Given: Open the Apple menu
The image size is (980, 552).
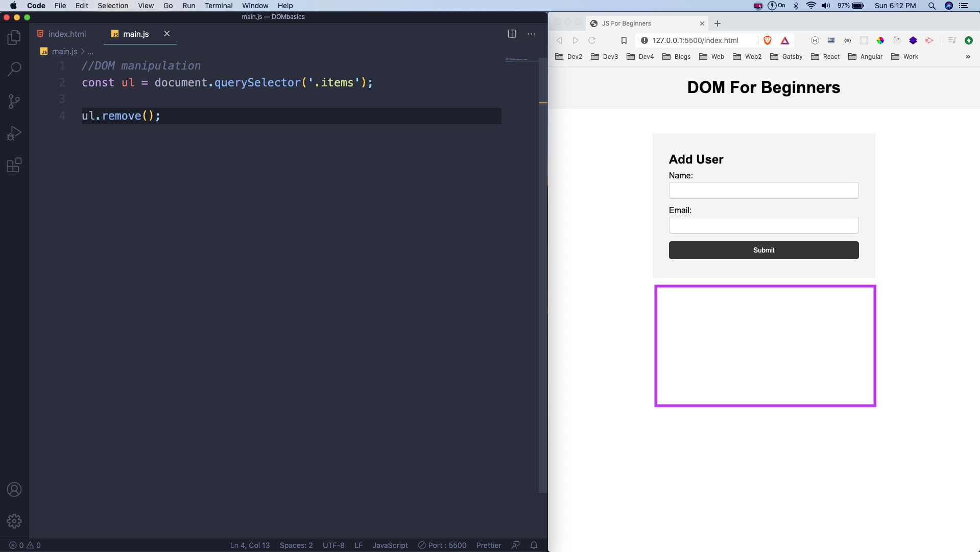Looking at the screenshot, I should pos(13,6).
